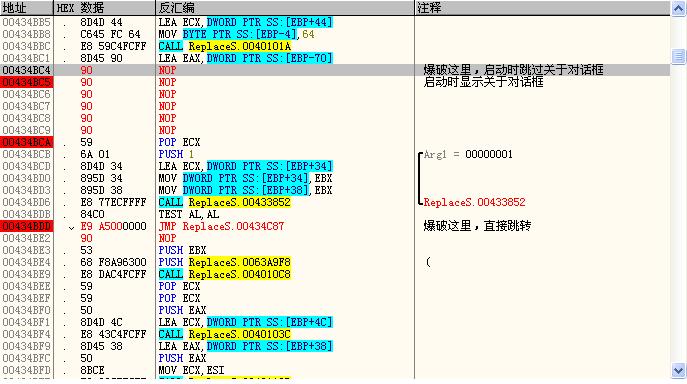
Task: Click hex bytes E8 77ECFFFF
Action: click(113, 202)
